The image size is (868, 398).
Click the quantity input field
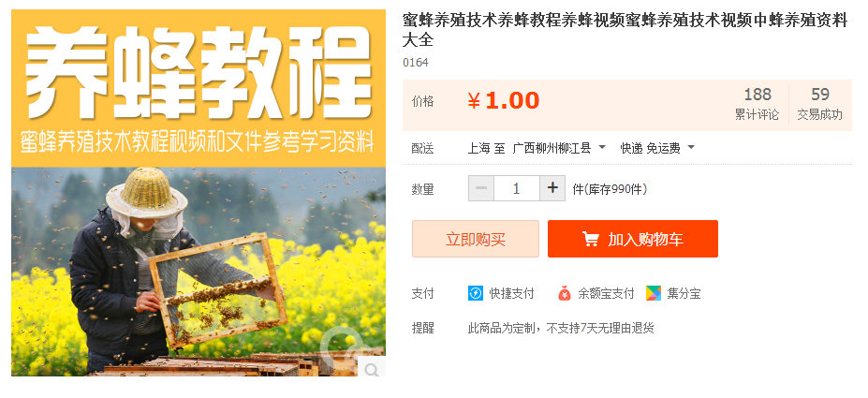(517, 189)
